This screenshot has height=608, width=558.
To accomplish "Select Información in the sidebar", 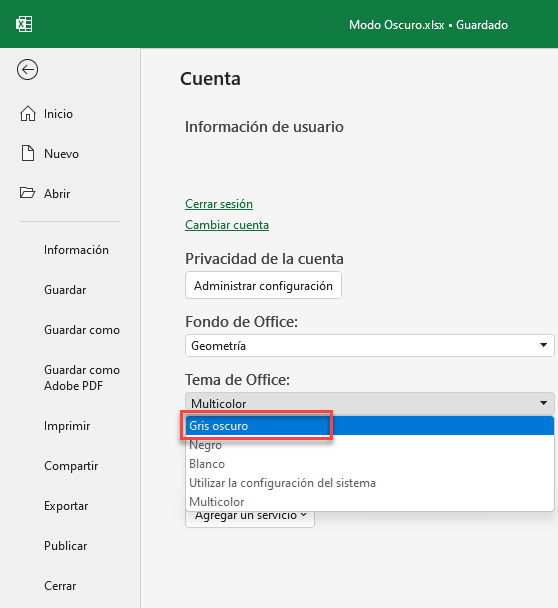I will pos(76,250).
